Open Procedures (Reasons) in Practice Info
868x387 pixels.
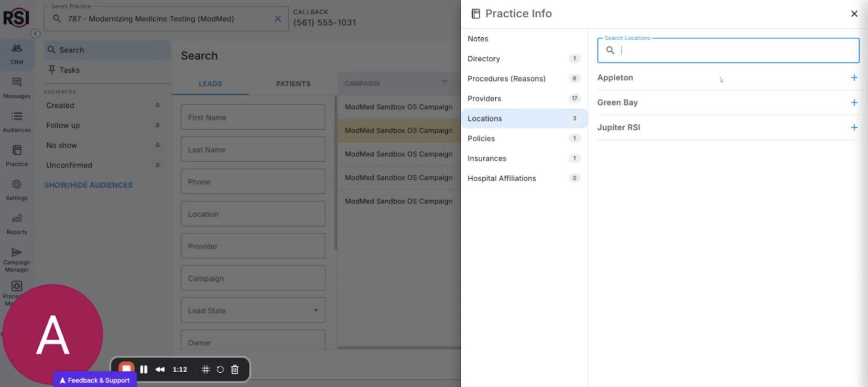click(506, 78)
